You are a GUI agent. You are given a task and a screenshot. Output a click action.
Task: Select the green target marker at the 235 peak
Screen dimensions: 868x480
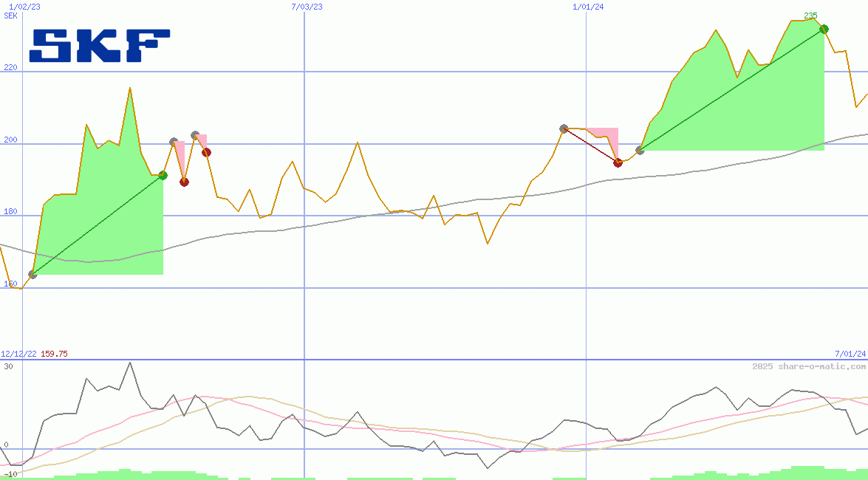click(822, 30)
